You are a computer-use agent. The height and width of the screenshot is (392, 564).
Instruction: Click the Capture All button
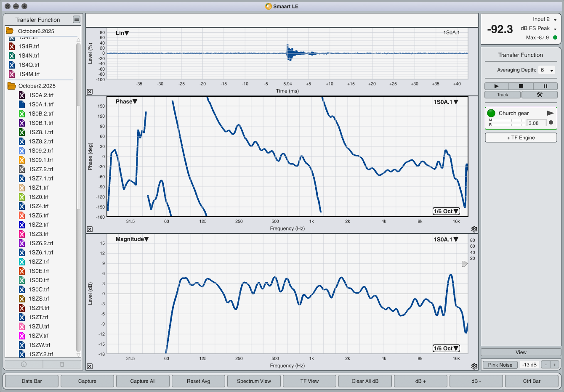(143, 381)
